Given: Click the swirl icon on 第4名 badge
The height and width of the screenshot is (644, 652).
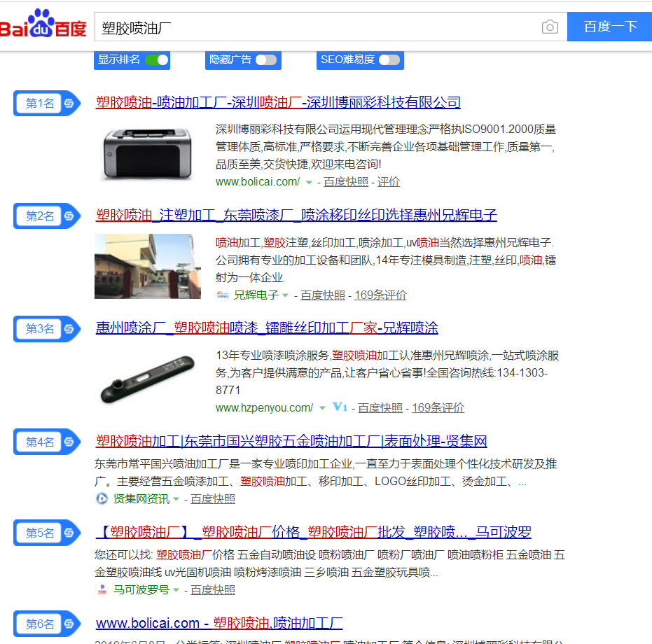Looking at the screenshot, I should click(x=69, y=442).
